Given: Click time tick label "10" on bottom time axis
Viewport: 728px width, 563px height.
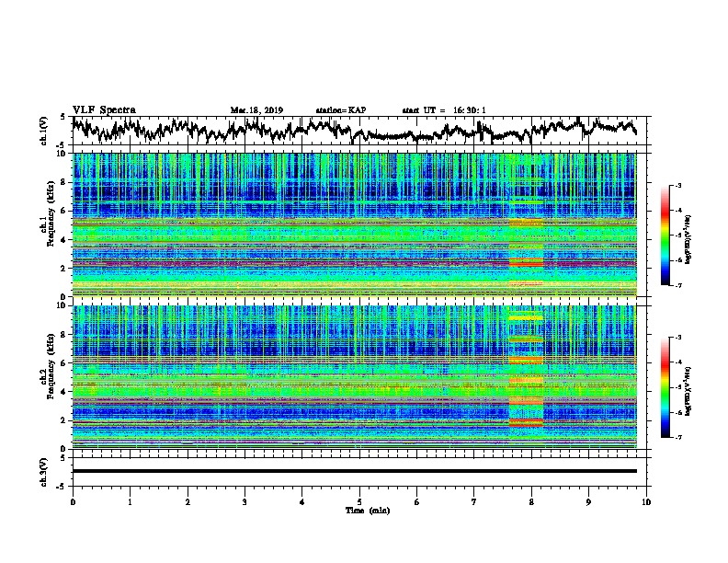Looking at the screenshot, I should pos(646,502).
